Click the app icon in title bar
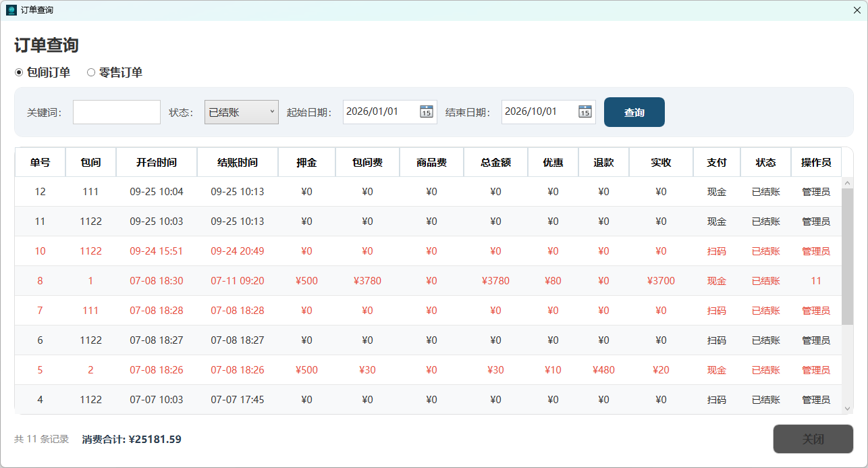 tap(11, 10)
